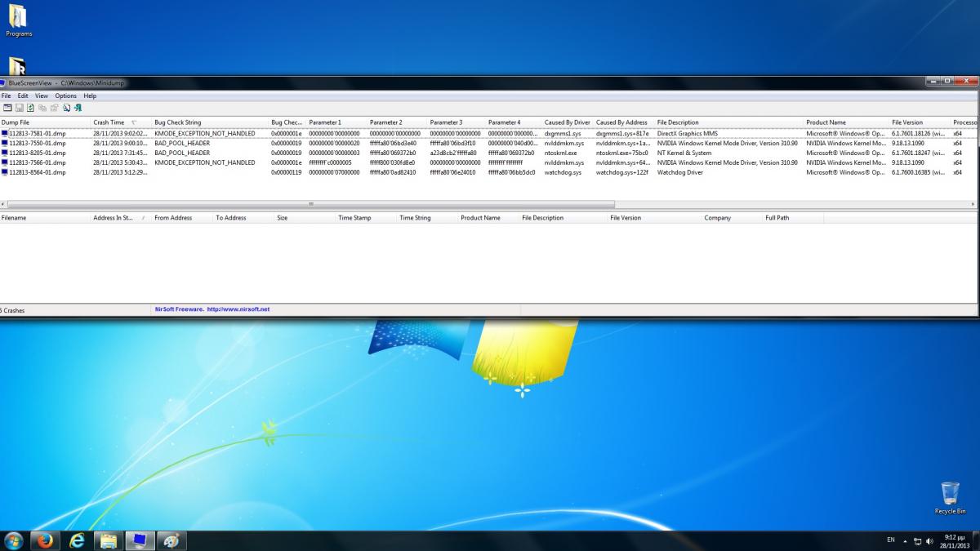Sort by the Product Name upper column
Viewport: 980px width, 551px height.
(x=847, y=122)
